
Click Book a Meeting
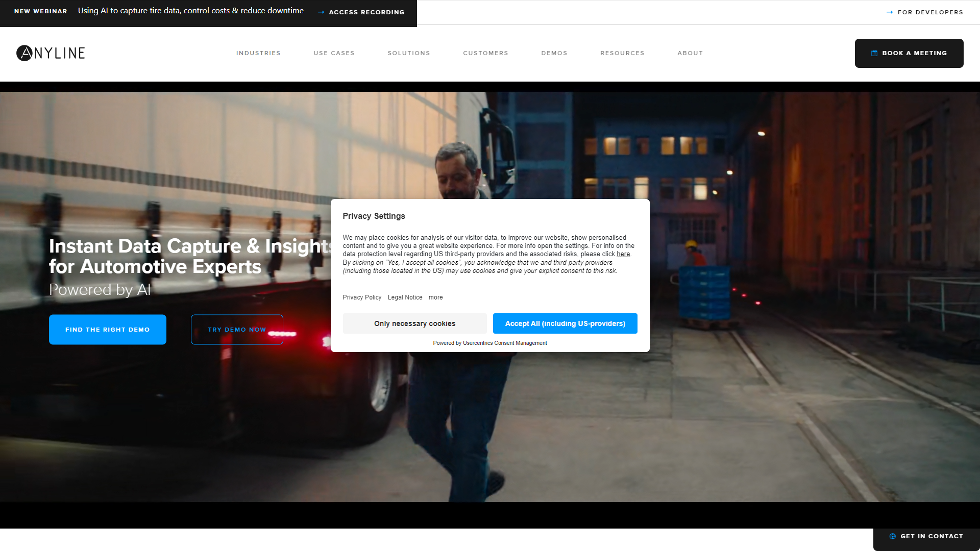(909, 53)
